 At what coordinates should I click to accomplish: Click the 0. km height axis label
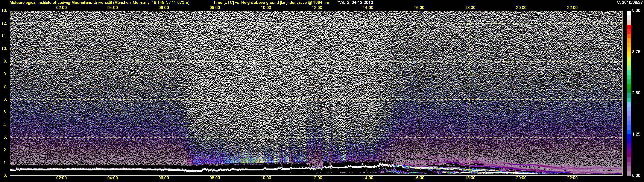click(5, 176)
